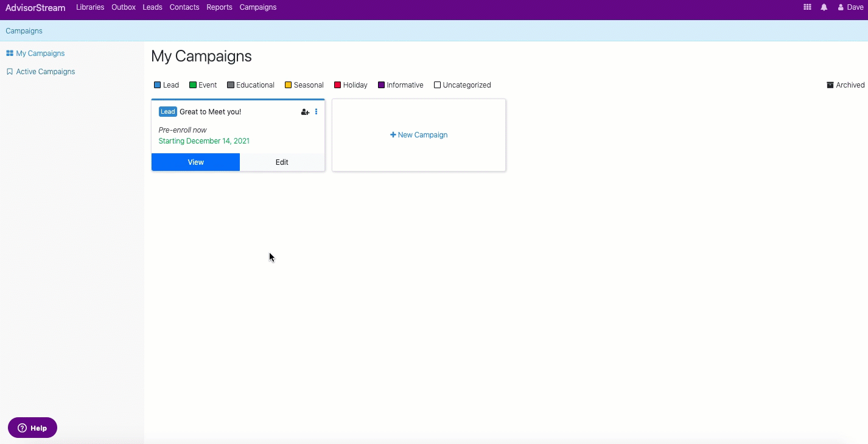Image resolution: width=868 pixels, height=444 pixels.
Task: Select Active Campaigns in sidebar
Action: pos(41,72)
